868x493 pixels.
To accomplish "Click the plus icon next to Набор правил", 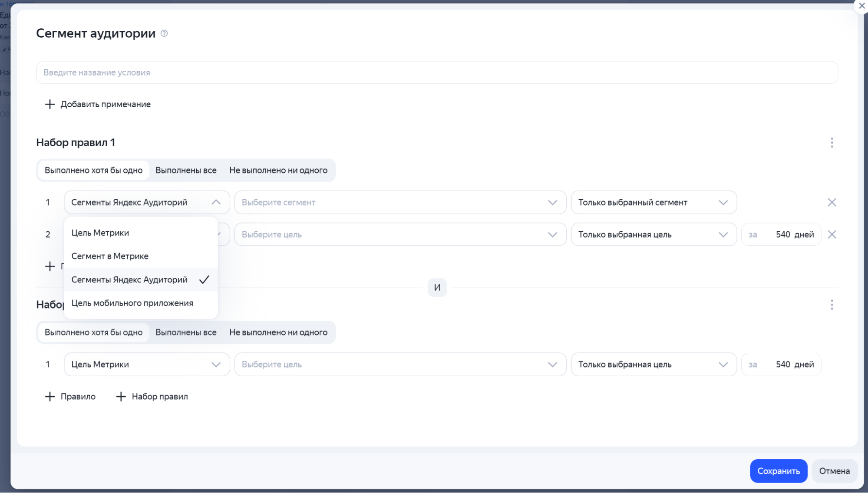I will point(121,397).
